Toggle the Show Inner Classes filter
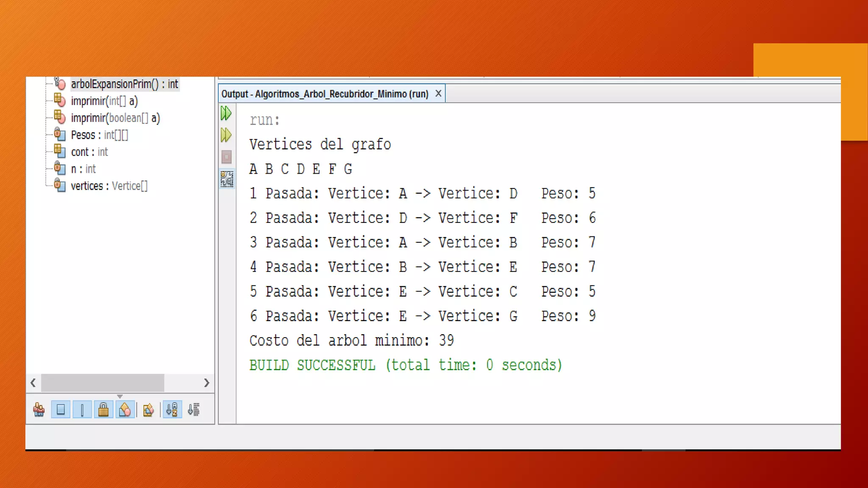 (x=125, y=410)
